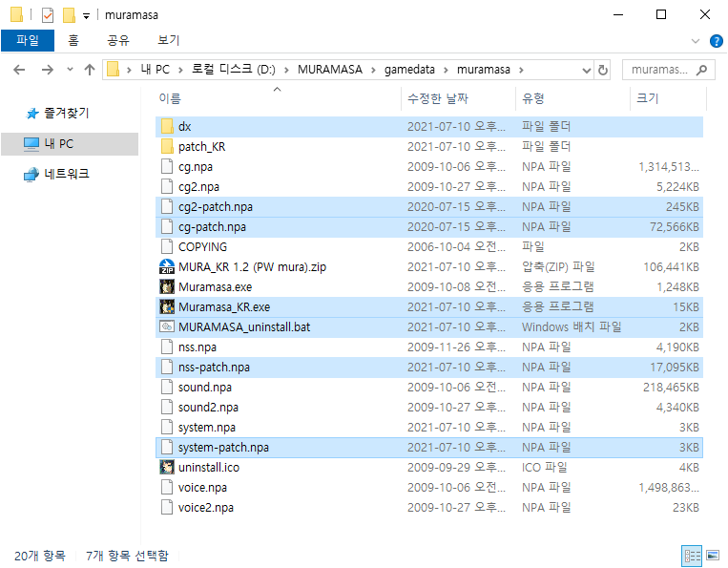Select the sound.npa file icon
The image size is (728, 568).
(167, 387)
